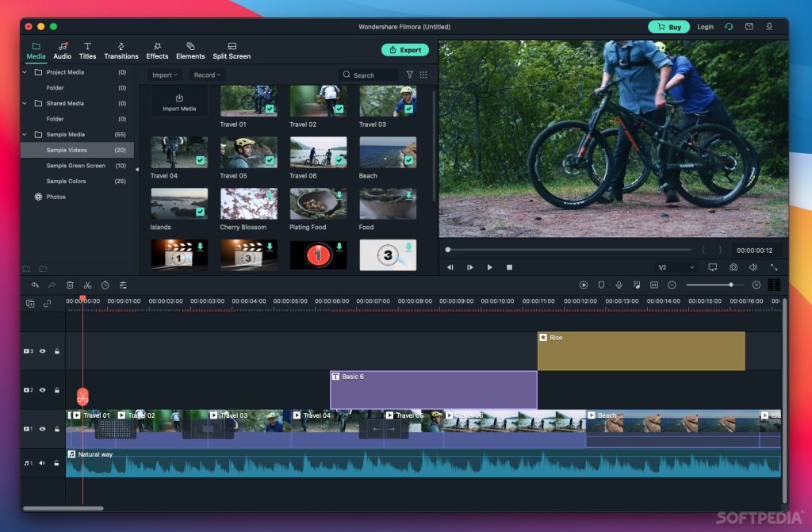
Task: Click the timeline horizontal scrollbar
Action: [63, 508]
